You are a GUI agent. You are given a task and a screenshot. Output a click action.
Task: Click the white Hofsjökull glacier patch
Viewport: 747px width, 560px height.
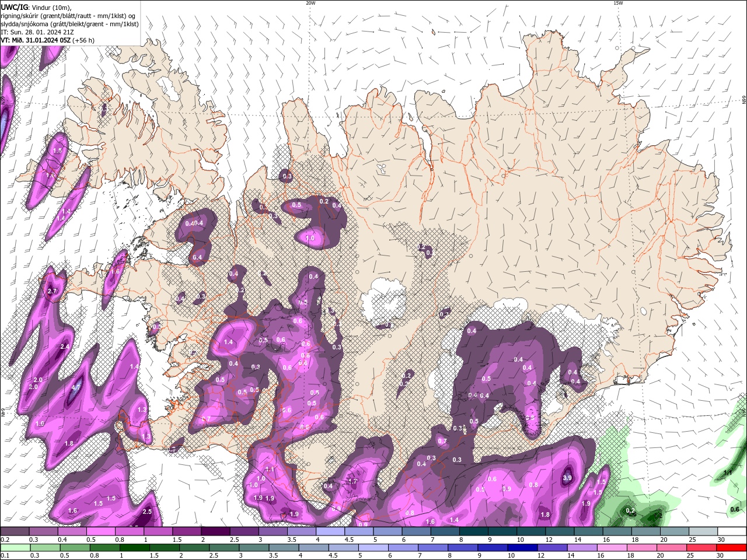tap(383, 302)
